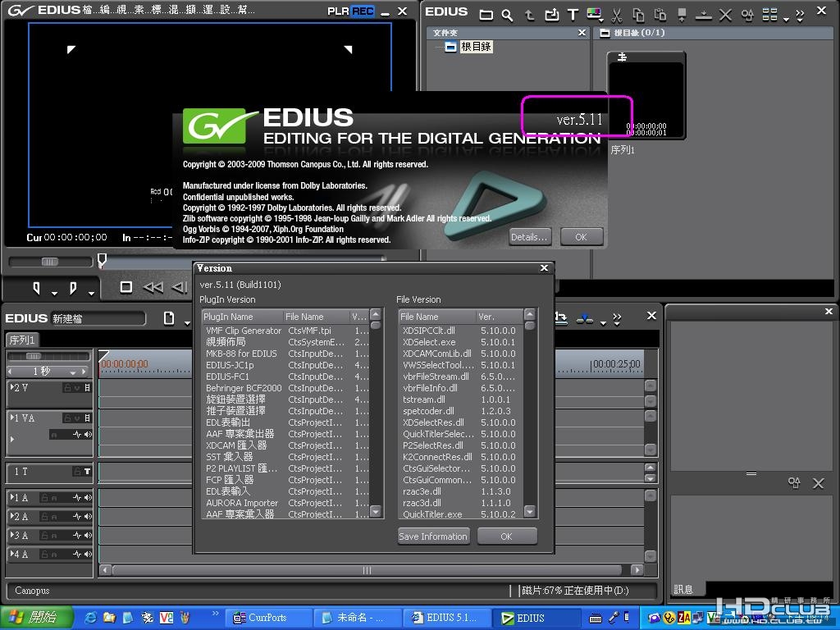Click the player shuttle slider
840x630 pixels.
tap(50, 262)
